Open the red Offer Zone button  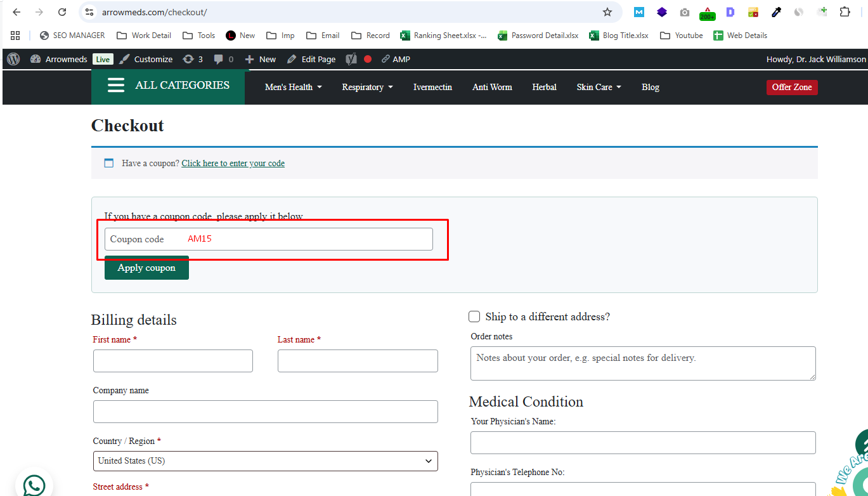click(791, 87)
